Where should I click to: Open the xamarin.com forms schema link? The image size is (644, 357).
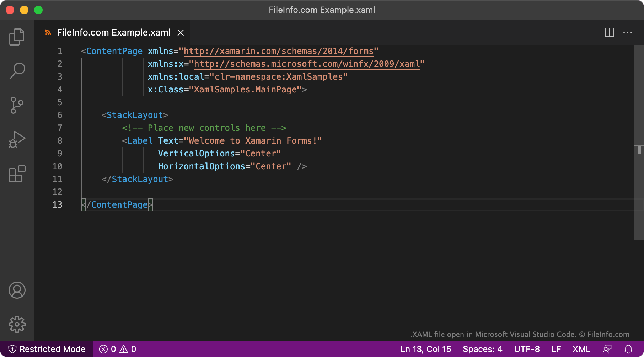[x=279, y=51]
